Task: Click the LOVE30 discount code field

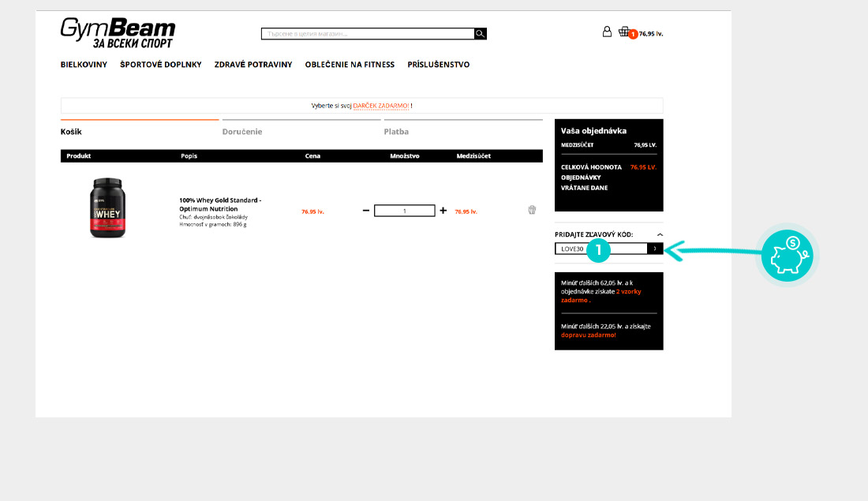Action: coord(600,249)
